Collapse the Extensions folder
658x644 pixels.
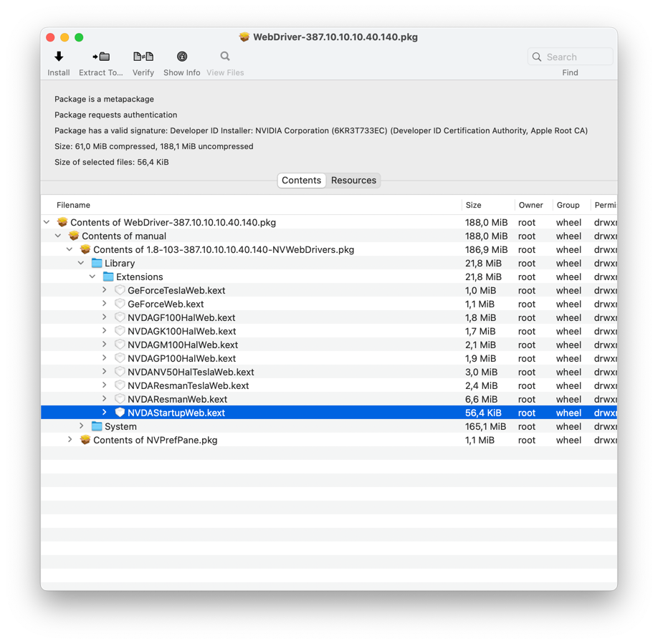click(x=92, y=277)
